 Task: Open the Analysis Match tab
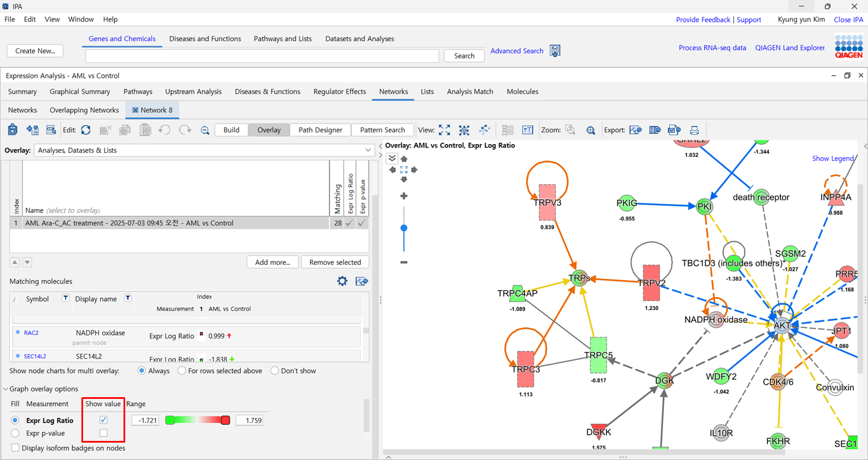tap(470, 91)
